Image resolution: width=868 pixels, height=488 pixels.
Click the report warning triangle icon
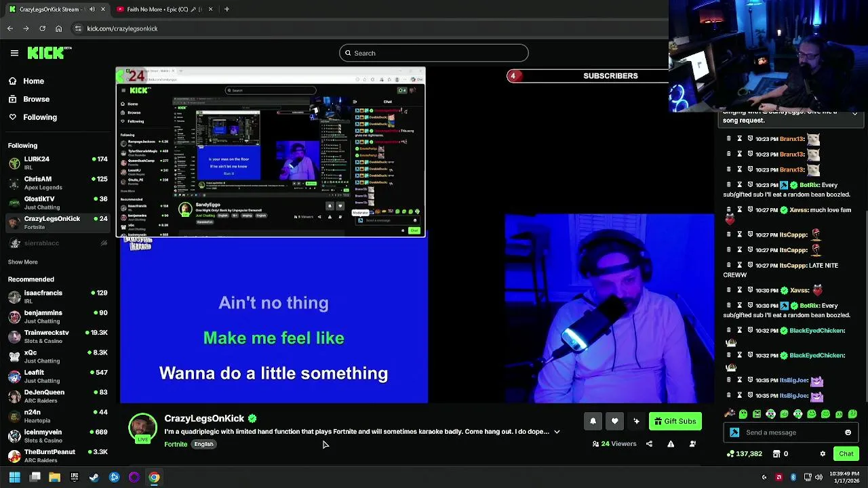[x=671, y=444]
